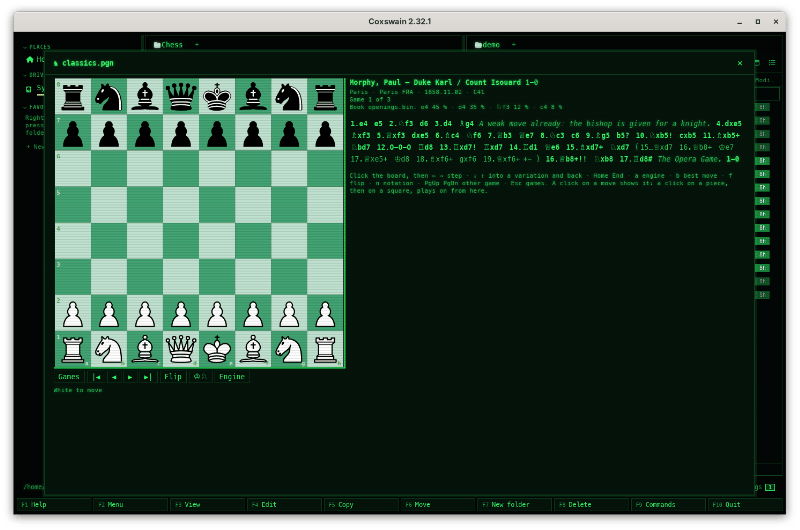800x530 pixels.
Task: Open the Games list
Action: click(69, 377)
